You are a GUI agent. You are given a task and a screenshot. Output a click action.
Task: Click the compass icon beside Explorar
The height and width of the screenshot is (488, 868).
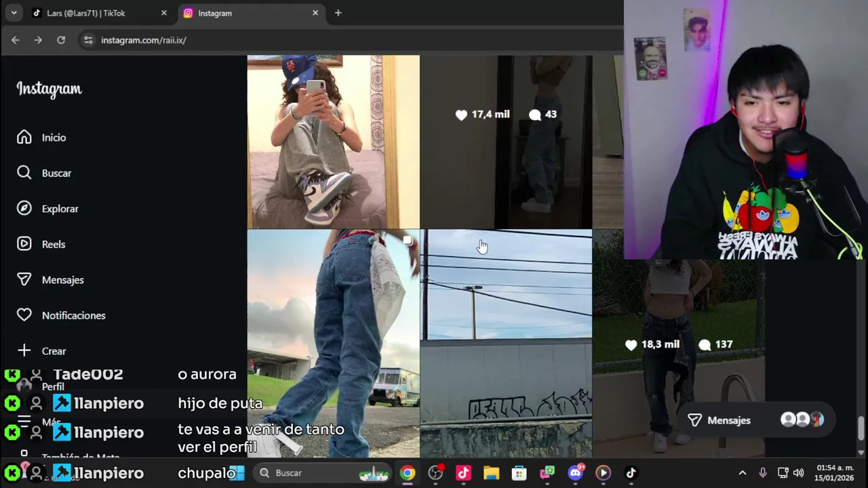(x=24, y=209)
